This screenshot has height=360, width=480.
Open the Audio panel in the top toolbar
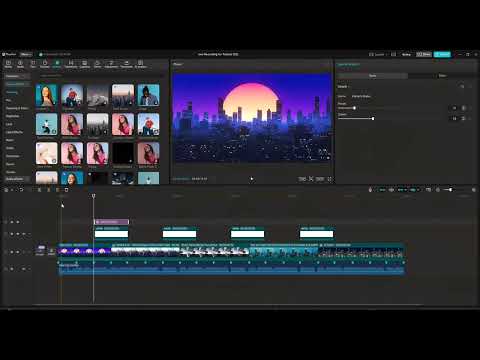pyautogui.click(x=20, y=64)
